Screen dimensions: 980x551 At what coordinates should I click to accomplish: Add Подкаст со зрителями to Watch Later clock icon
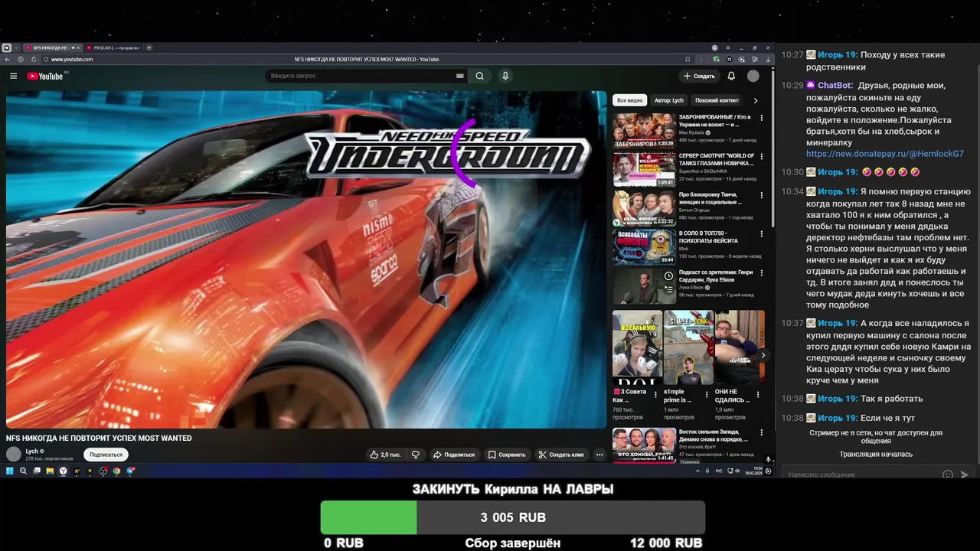[x=668, y=275]
